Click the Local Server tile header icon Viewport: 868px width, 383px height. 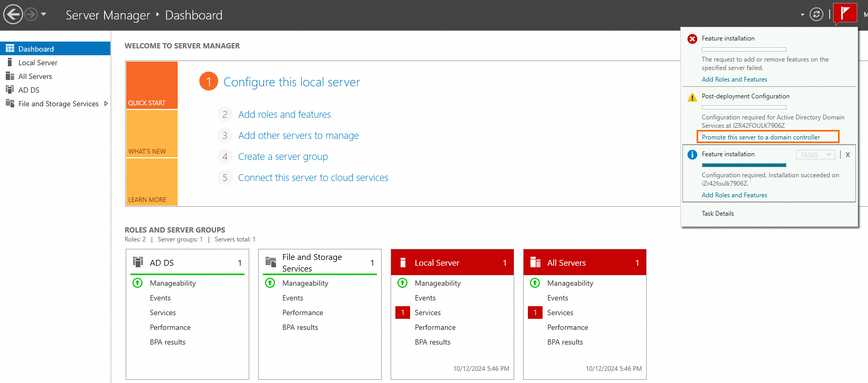(x=403, y=263)
